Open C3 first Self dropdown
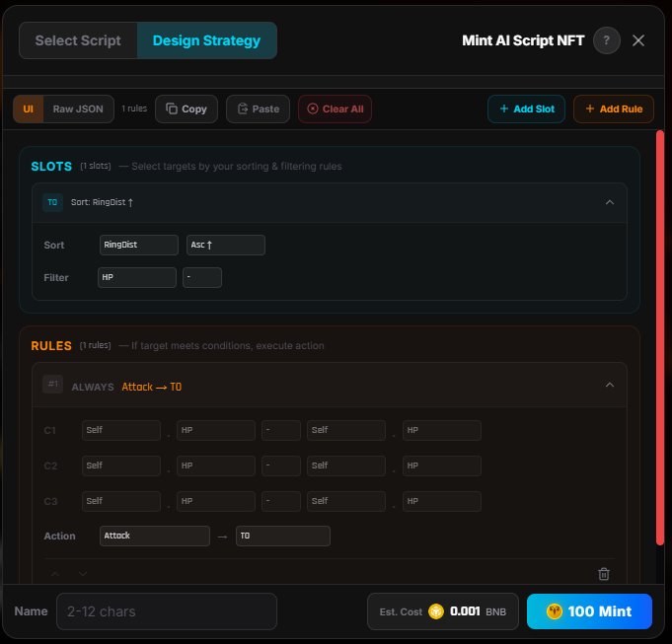 click(x=121, y=501)
